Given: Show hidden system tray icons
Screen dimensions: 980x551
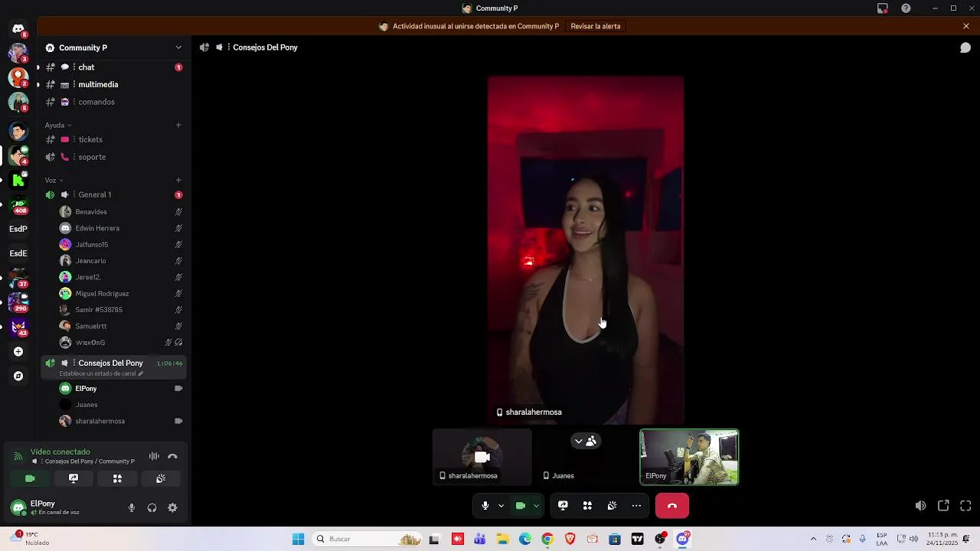Looking at the screenshot, I should [x=813, y=539].
